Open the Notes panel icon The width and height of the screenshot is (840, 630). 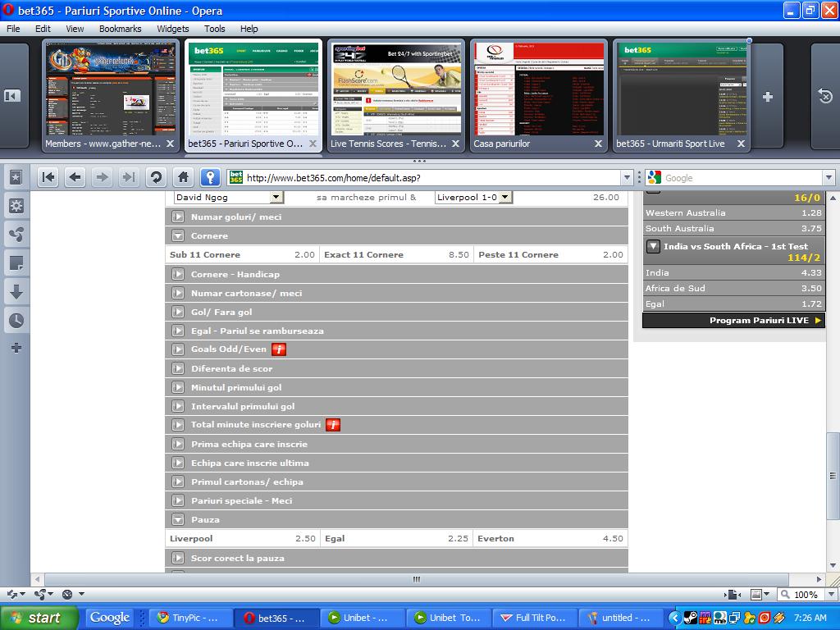(16, 263)
